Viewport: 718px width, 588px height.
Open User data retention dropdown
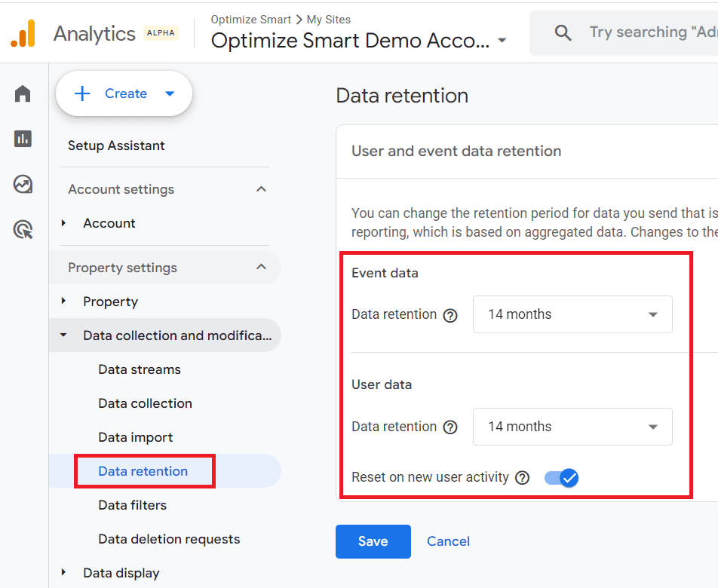[x=572, y=427]
